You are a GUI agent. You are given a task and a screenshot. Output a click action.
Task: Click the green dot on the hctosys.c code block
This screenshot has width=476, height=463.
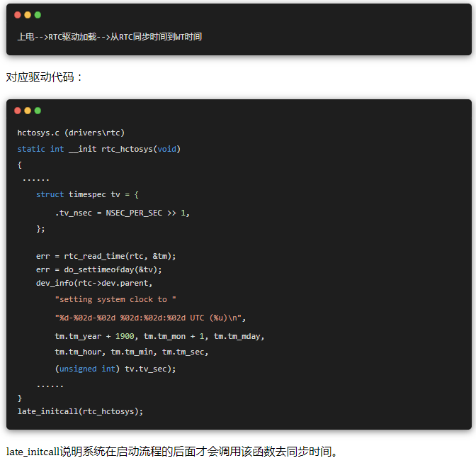tap(38, 111)
